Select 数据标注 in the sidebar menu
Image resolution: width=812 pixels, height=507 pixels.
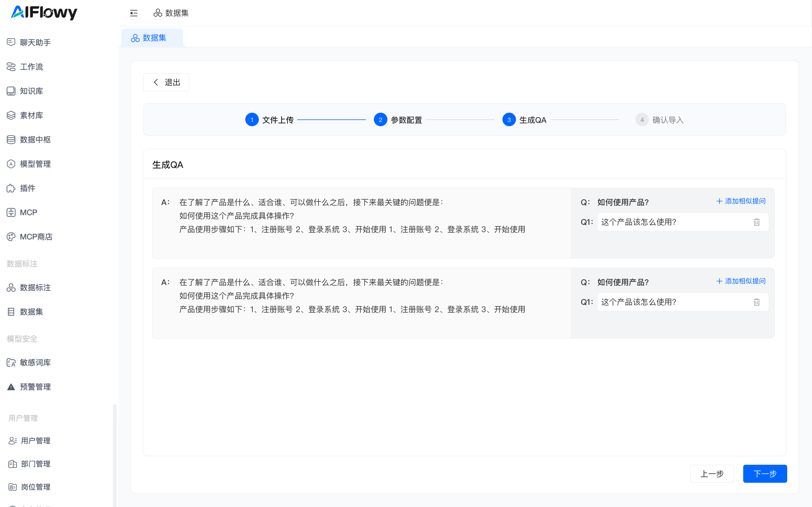point(35,287)
